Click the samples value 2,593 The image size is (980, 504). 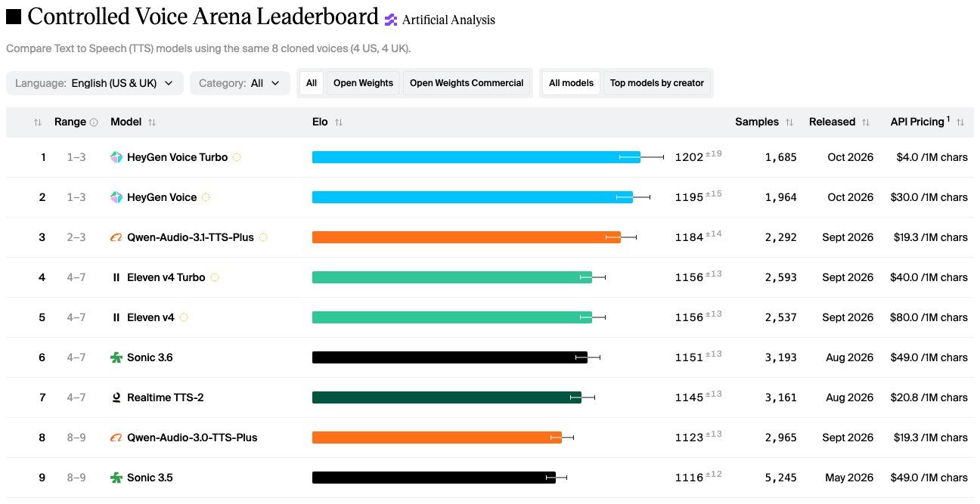click(x=780, y=277)
